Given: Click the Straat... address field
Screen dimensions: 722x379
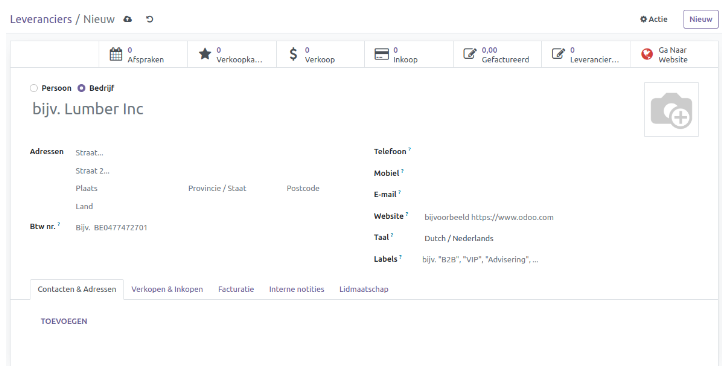Looking at the screenshot, I should point(207,152).
